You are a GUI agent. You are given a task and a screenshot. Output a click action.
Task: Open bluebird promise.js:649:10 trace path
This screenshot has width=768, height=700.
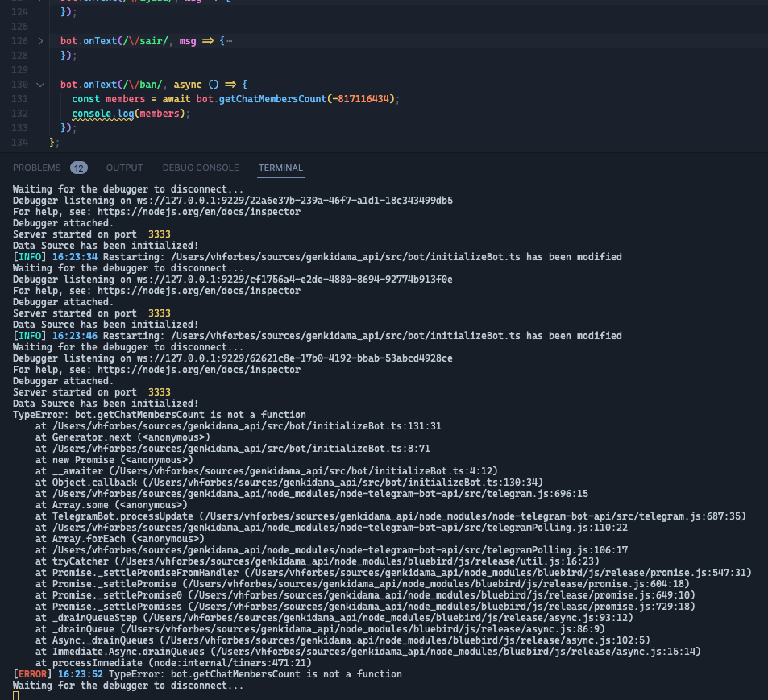(442, 594)
